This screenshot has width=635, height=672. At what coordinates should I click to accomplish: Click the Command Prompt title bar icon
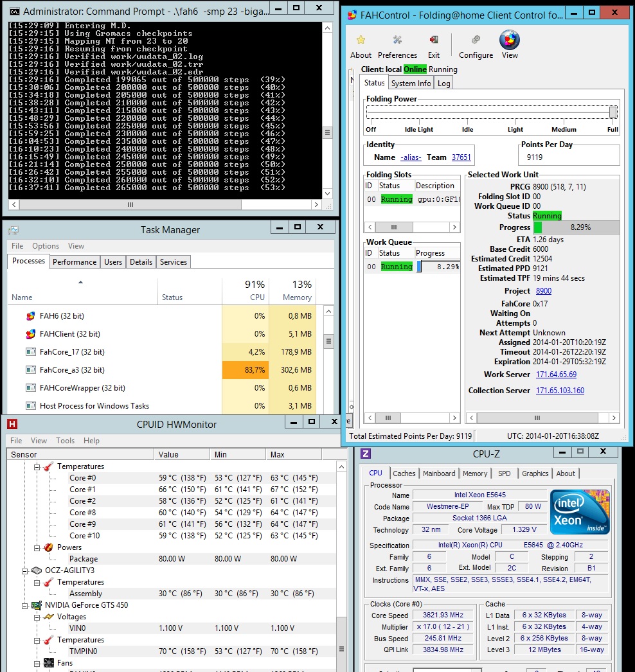pos(15,11)
